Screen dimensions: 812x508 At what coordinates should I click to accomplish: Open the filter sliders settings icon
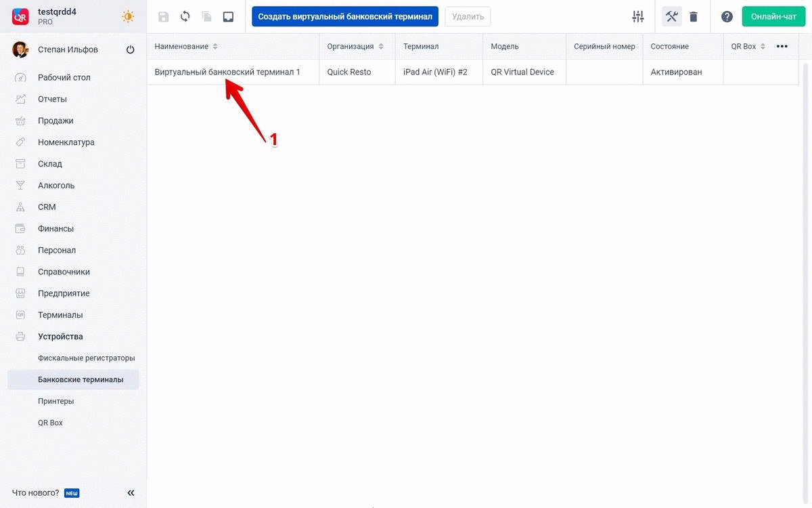coord(637,17)
